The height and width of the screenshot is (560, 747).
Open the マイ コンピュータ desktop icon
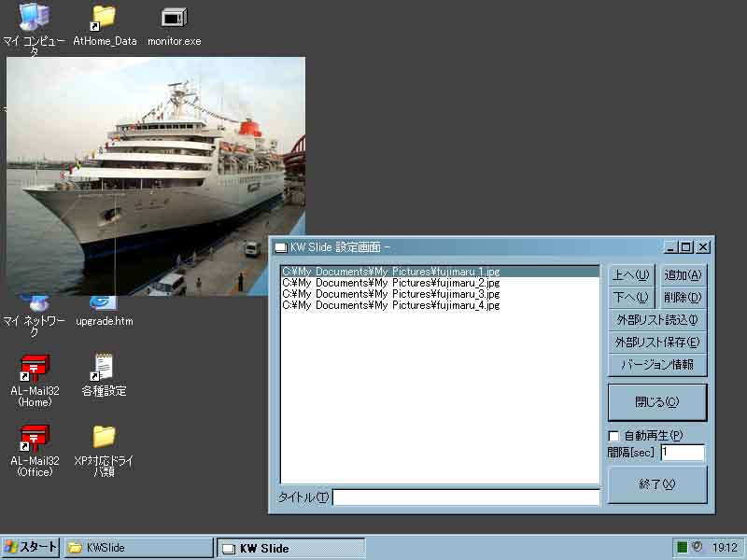[x=35, y=19]
